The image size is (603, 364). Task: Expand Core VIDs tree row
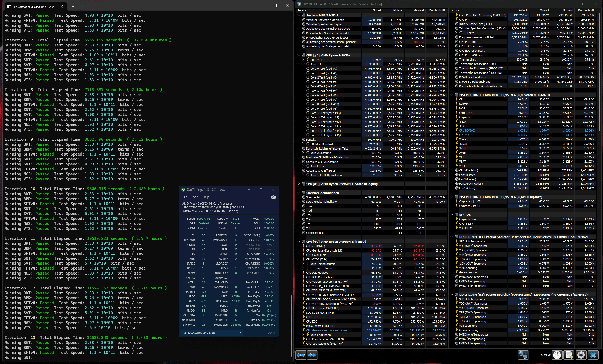coord(303,60)
